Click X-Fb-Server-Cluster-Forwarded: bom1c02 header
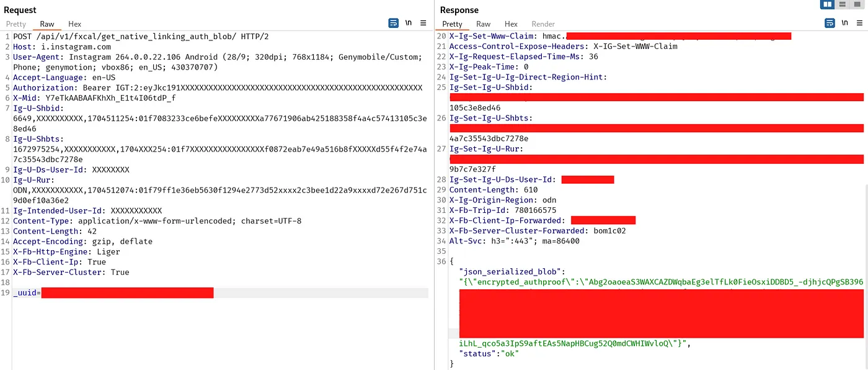The height and width of the screenshot is (370, 868). pos(538,231)
